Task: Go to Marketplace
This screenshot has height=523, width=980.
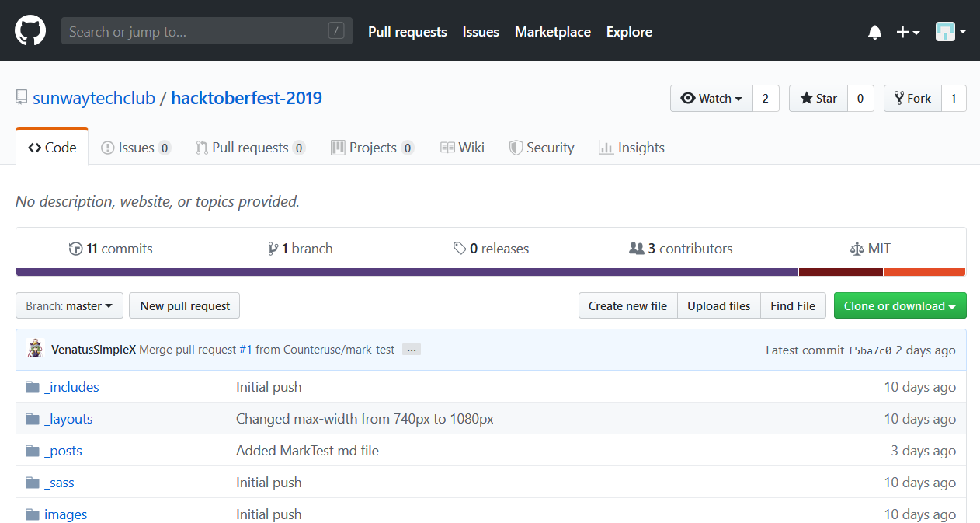Action: click(x=553, y=32)
